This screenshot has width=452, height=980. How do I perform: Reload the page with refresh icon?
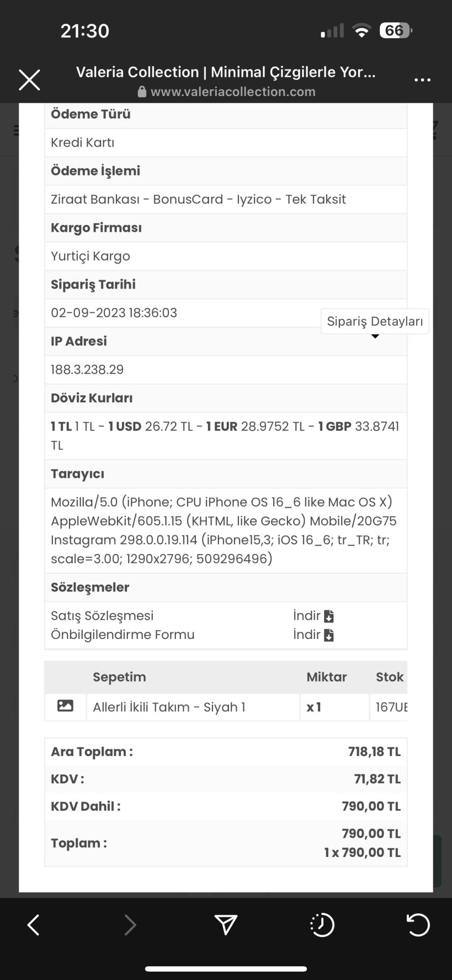[418, 925]
